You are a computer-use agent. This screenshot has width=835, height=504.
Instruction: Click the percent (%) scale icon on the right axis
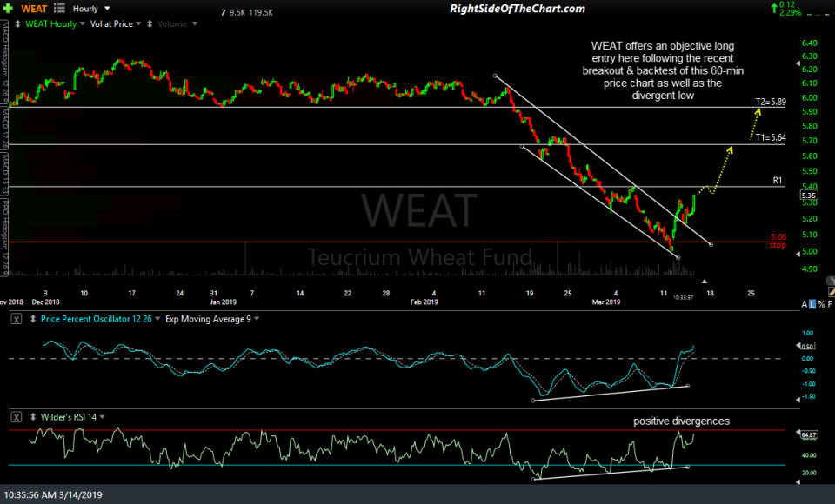(x=821, y=304)
